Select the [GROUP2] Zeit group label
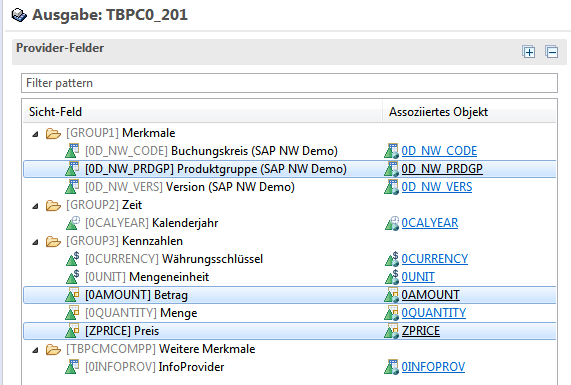 tap(104, 205)
